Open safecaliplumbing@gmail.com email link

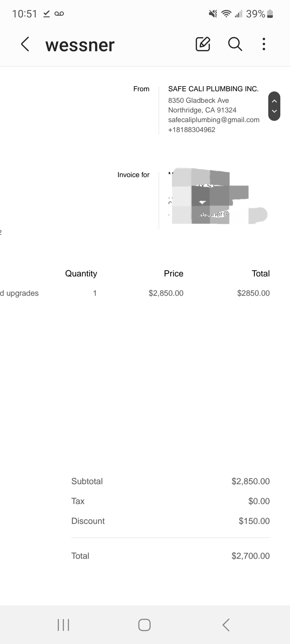point(214,120)
